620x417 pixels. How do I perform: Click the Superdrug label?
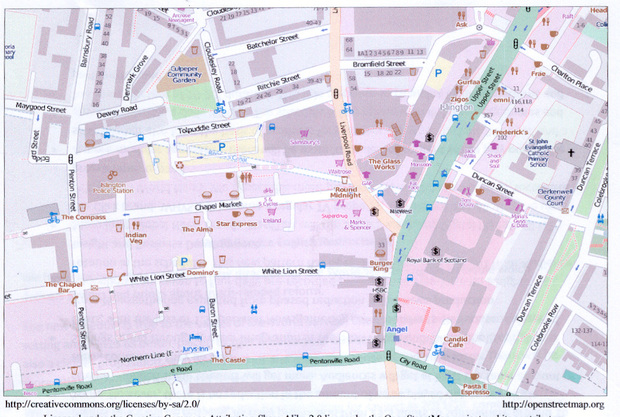point(335,216)
